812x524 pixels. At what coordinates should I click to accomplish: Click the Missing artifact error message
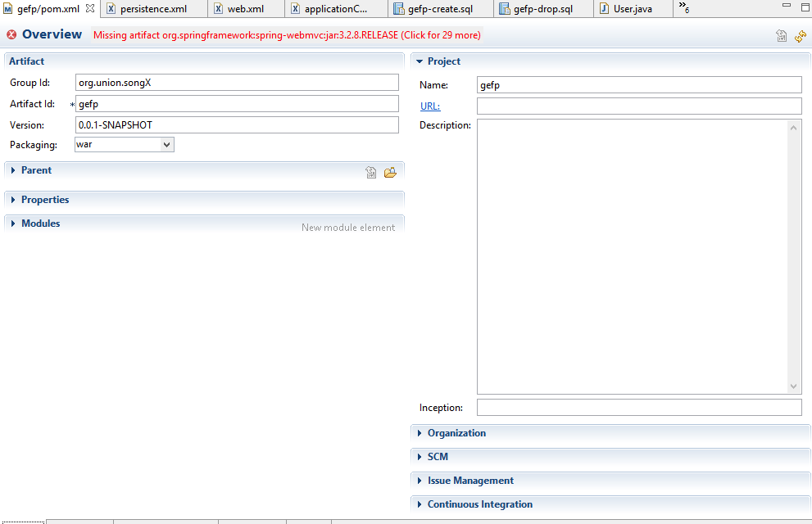pos(287,36)
